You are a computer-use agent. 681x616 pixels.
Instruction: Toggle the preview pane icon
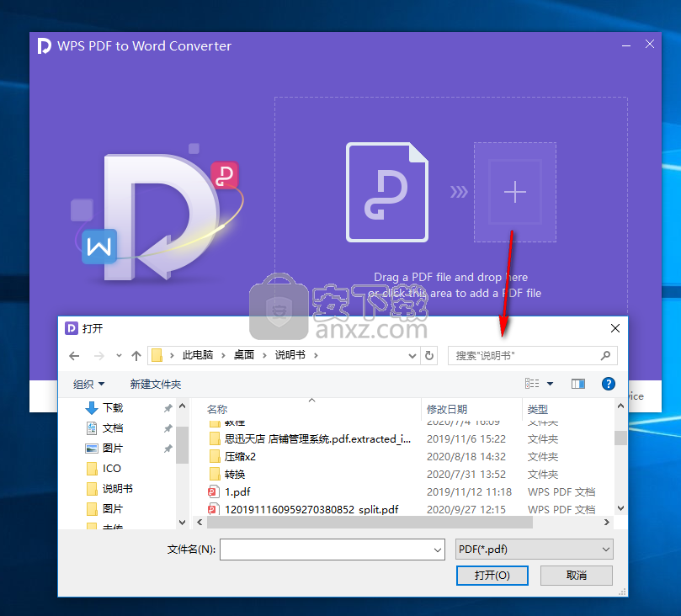tap(578, 384)
